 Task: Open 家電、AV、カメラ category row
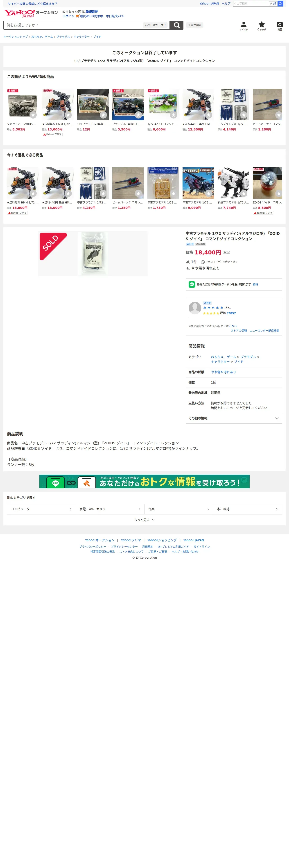[110, 509]
